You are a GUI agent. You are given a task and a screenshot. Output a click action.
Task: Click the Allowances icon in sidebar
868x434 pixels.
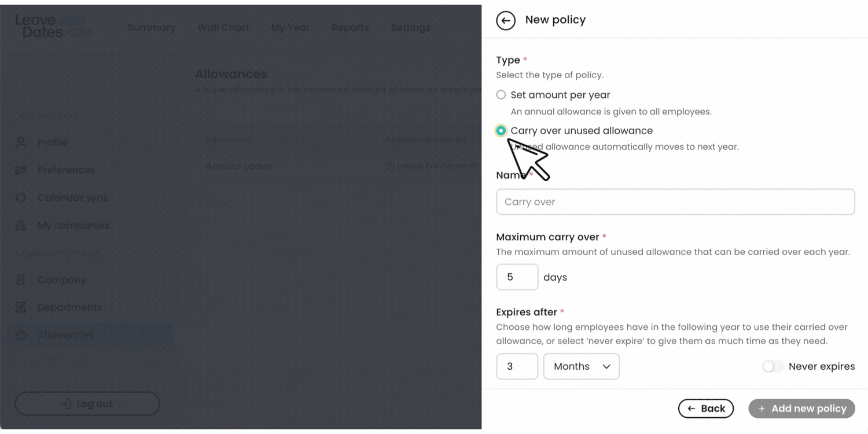coord(21,335)
